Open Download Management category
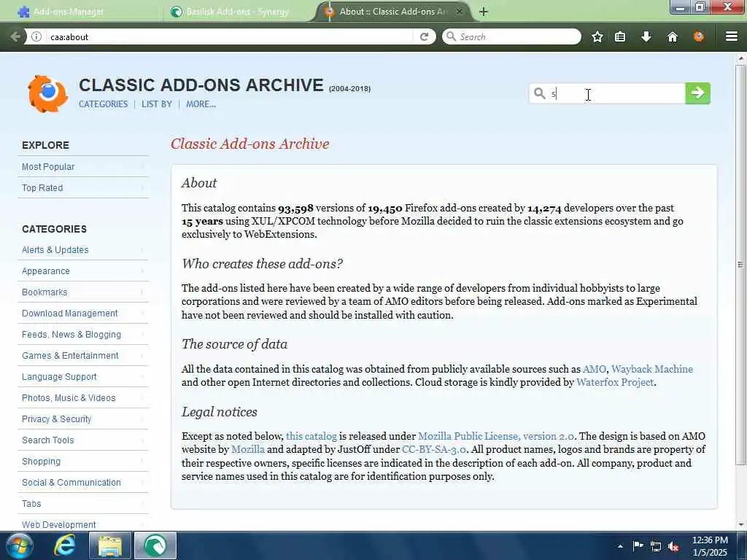 click(x=83, y=314)
